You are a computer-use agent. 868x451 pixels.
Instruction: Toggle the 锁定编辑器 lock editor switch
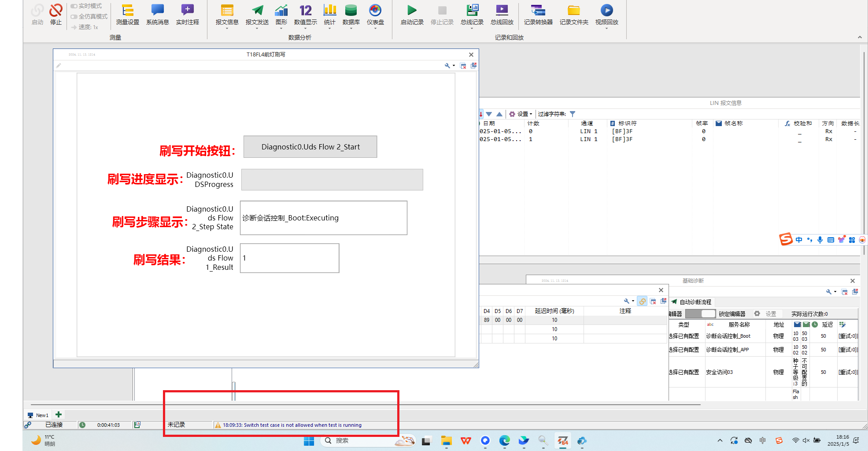click(701, 313)
